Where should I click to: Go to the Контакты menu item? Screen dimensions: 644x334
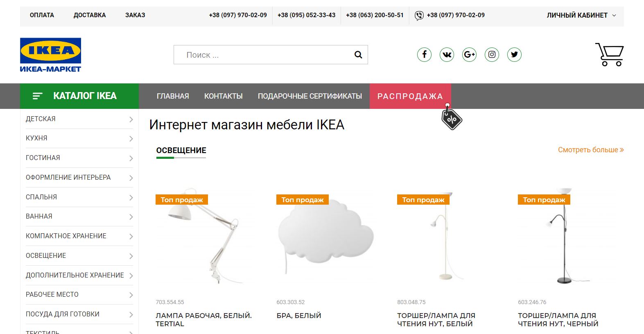click(x=224, y=96)
